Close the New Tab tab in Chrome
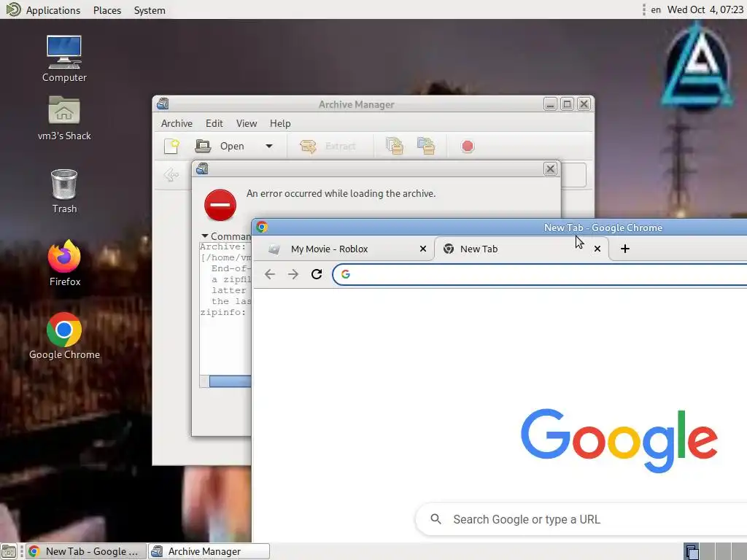The width and height of the screenshot is (747, 560). pos(597,249)
